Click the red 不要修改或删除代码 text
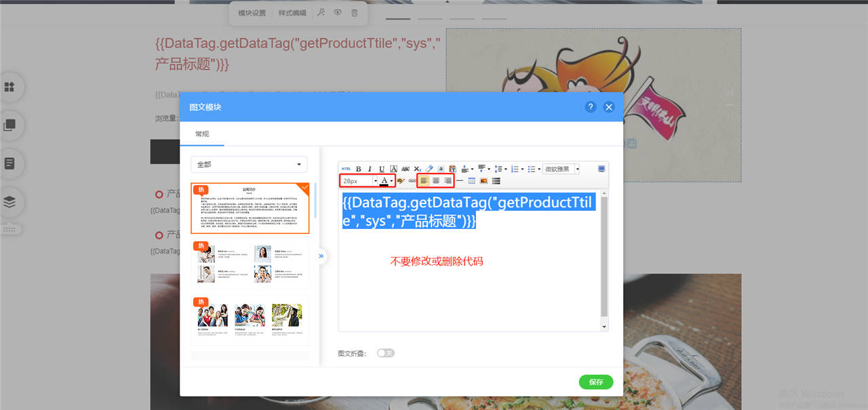Image resolution: width=868 pixels, height=410 pixels. coord(437,261)
